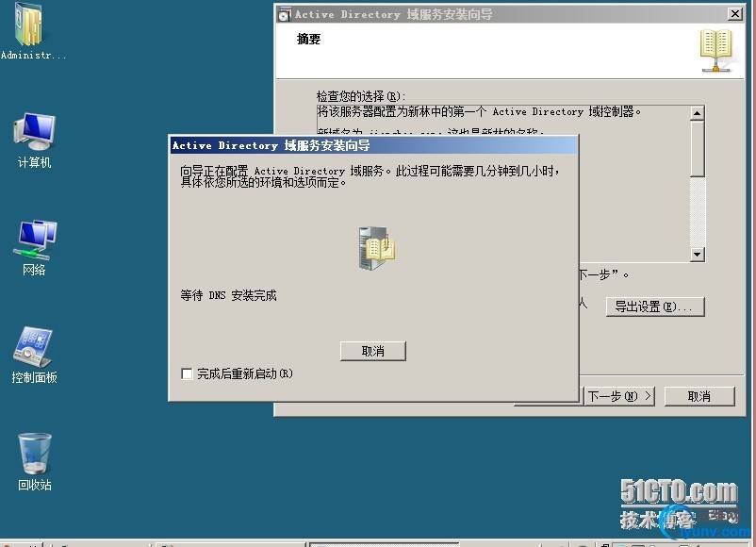Click 导出设置 button in summary window
This screenshot has height=547, width=756.
pos(655,307)
